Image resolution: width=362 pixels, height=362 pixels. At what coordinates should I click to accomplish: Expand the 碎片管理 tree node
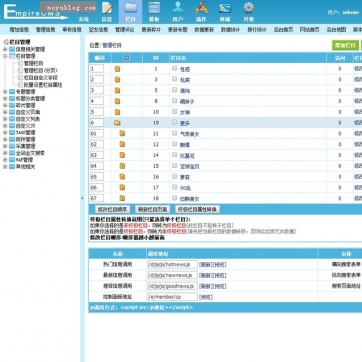pyautogui.click(x=5, y=105)
